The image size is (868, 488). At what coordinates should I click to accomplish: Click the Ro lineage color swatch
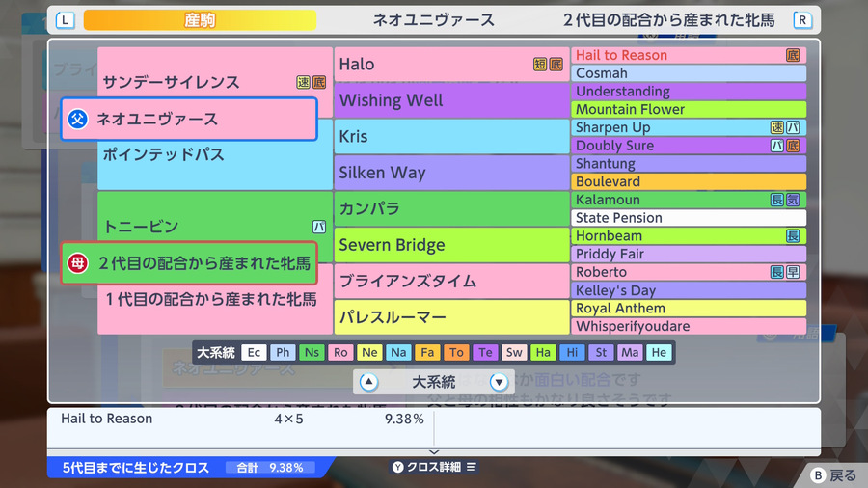(x=340, y=352)
